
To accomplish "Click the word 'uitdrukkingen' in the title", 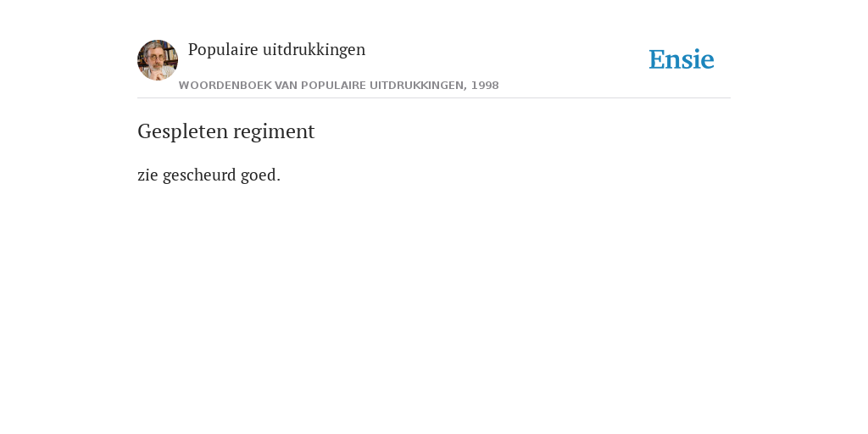I will pyautogui.click(x=314, y=50).
